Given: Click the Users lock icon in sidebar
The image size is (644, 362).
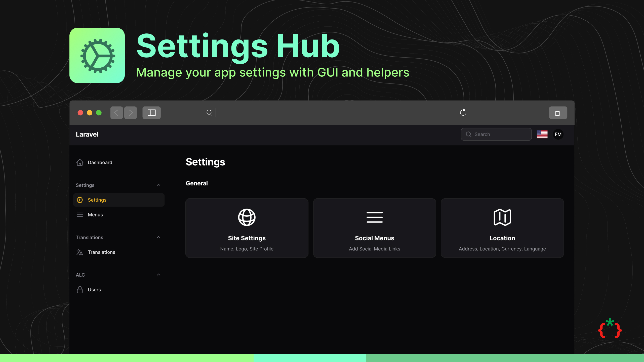Looking at the screenshot, I should [80, 290].
